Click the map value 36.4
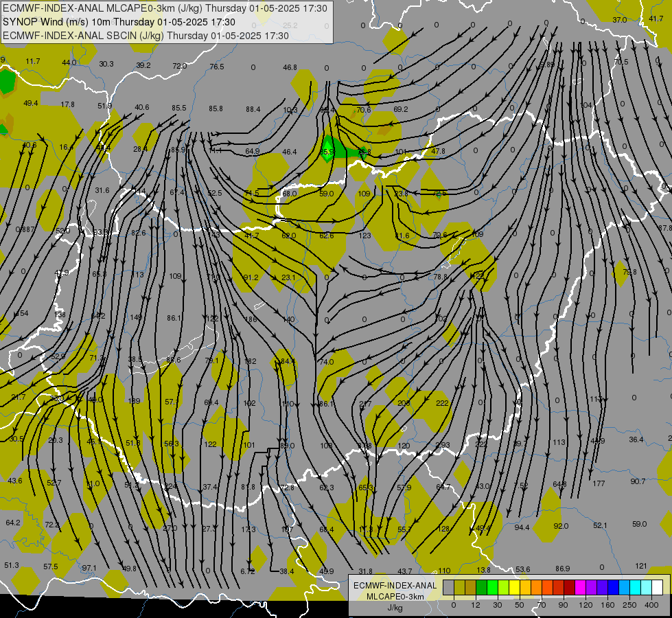 click(636, 439)
